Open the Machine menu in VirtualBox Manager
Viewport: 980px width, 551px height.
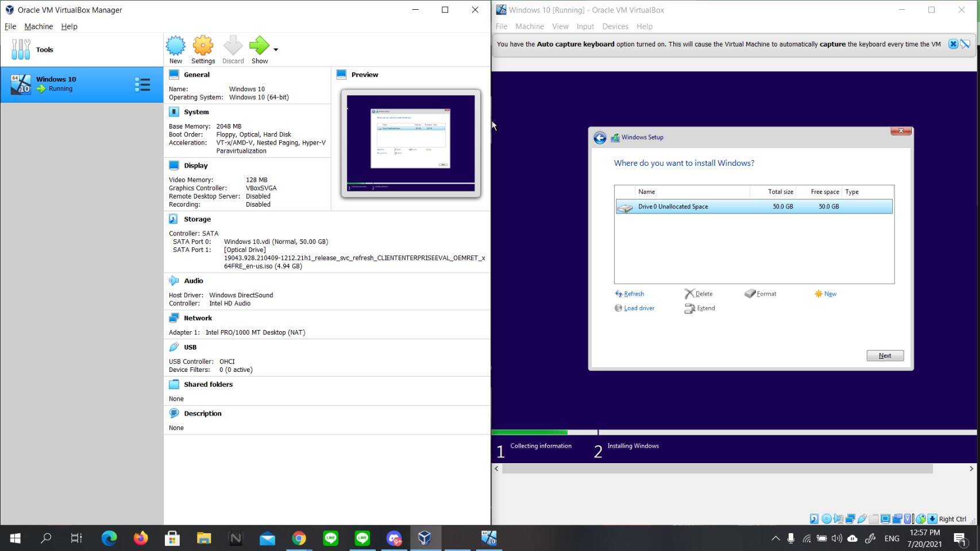38,26
